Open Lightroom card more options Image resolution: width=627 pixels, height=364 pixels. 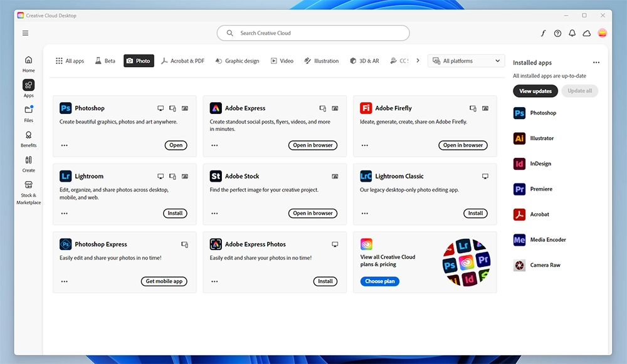[x=65, y=214]
